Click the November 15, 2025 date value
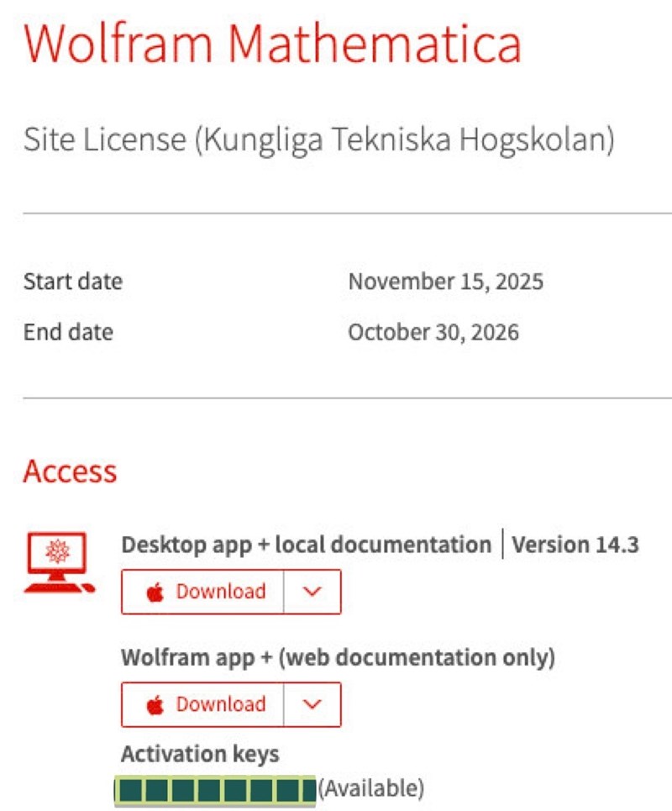The width and height of the screenshot is (672, 811). pyautogui.click(x=445, y=282)
